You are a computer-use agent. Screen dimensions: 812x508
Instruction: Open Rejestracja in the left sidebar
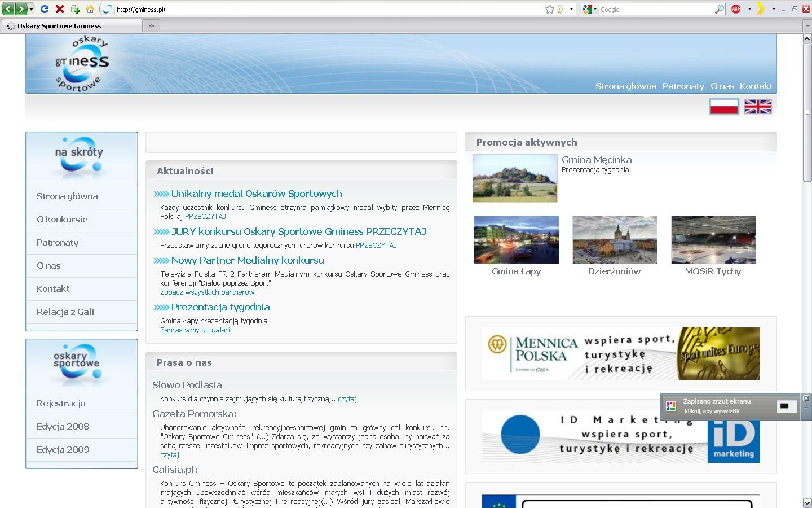[61, 404]
